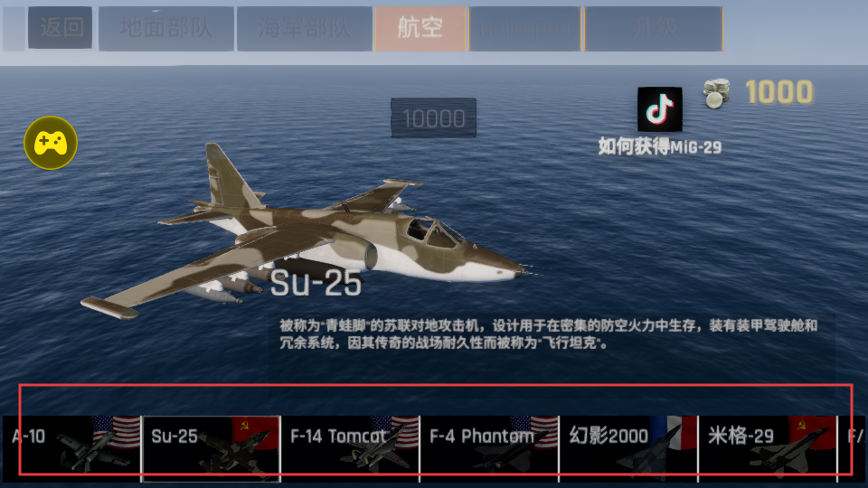Open the 升级 upgrade tab
Screen dimensions: 868x488
click(654, 28)
